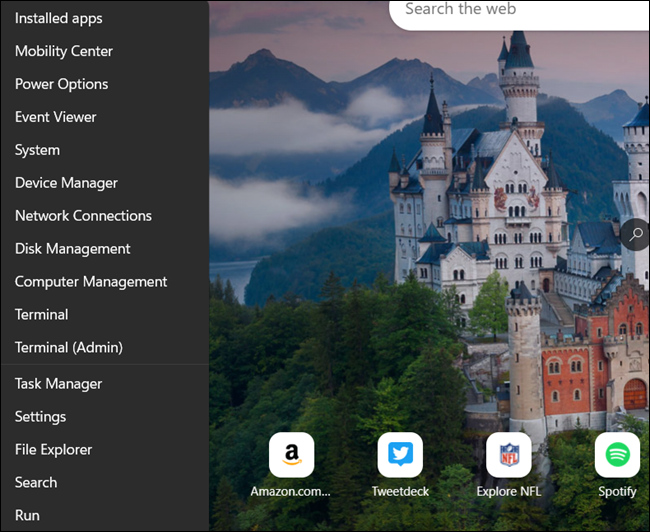Launch Computer Management
650x532 pixels.
pos(91,282)
